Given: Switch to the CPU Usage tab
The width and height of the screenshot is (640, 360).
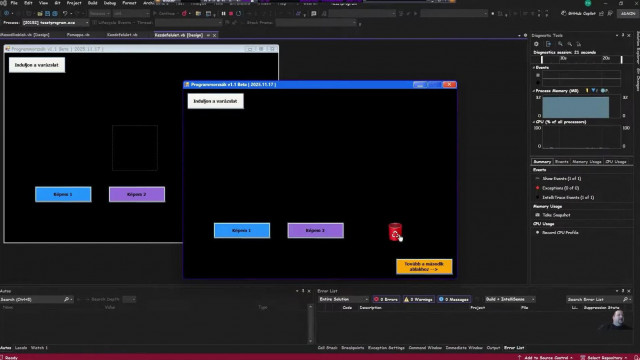Looking at the screenshot, I should [616, 162].
